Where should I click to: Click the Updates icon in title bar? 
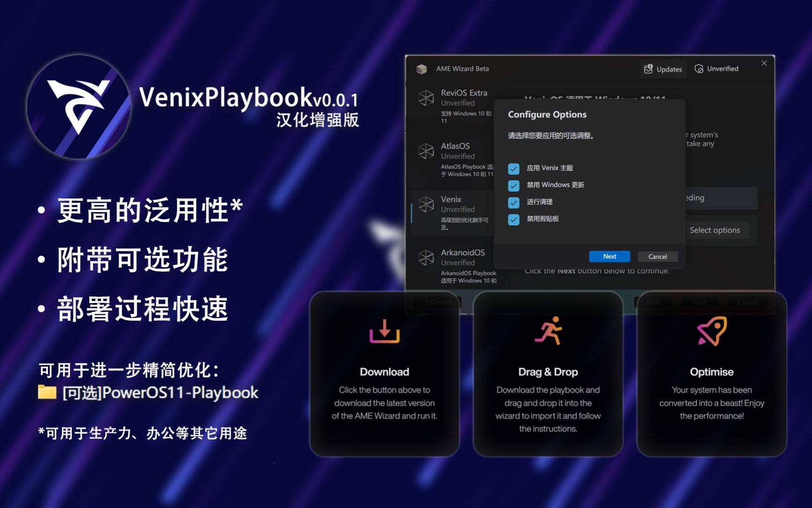pyautogui.click(x=648, y=69)
